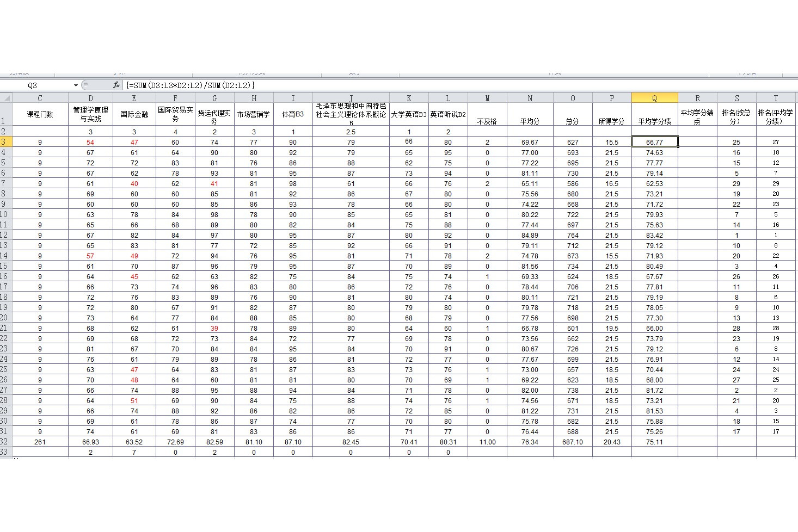
Task: Select column C header
Action: coord(40,98)
